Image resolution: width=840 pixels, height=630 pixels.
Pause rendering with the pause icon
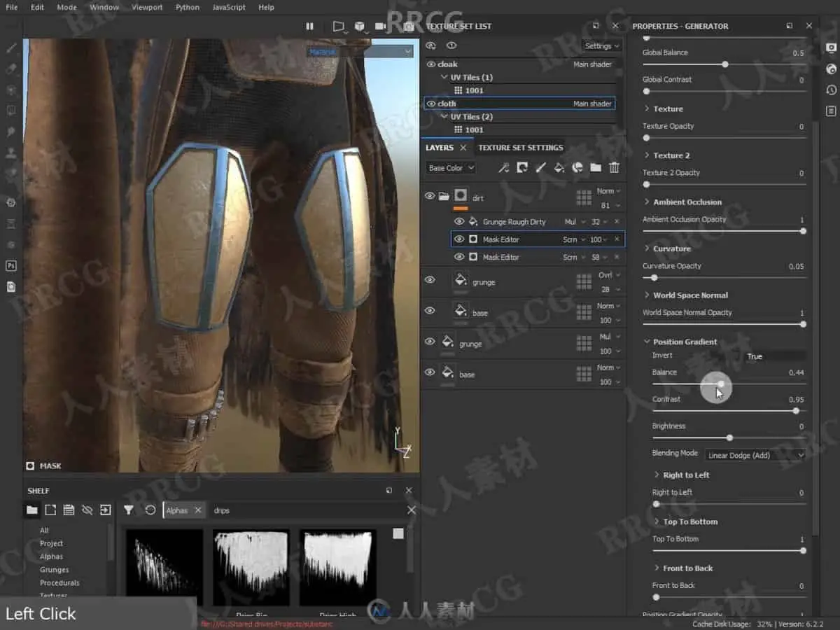[x=309, y=27]
